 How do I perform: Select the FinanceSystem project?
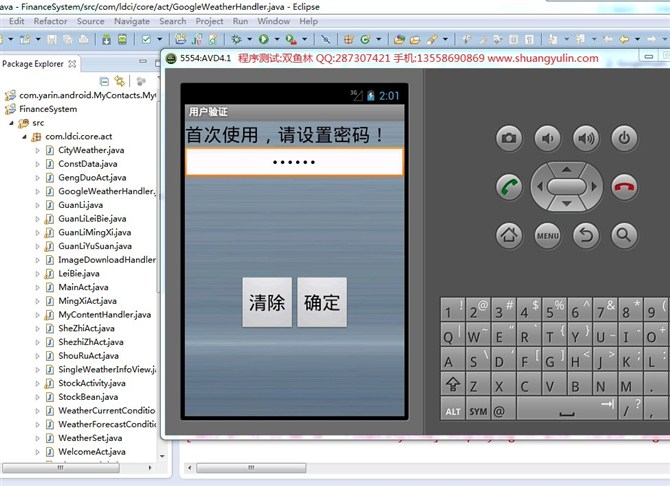click(x=48, y=109)
